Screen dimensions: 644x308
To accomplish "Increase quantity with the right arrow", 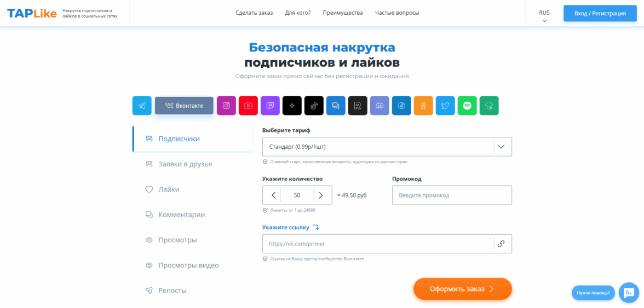I will pos(321,195).
